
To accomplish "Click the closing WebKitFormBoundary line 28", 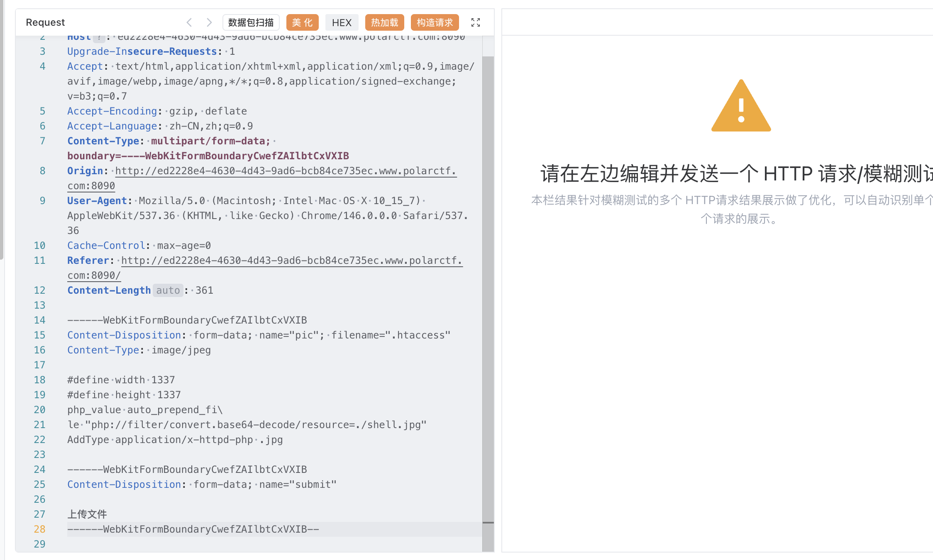I will (x=193, y=529).
